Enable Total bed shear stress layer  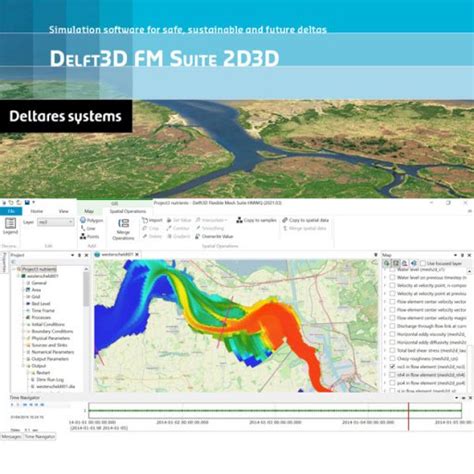coord(392,350)
